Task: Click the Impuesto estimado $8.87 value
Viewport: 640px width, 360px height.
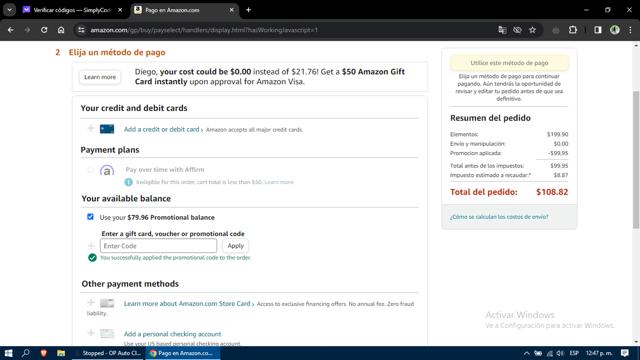Action: coord(561,175)
